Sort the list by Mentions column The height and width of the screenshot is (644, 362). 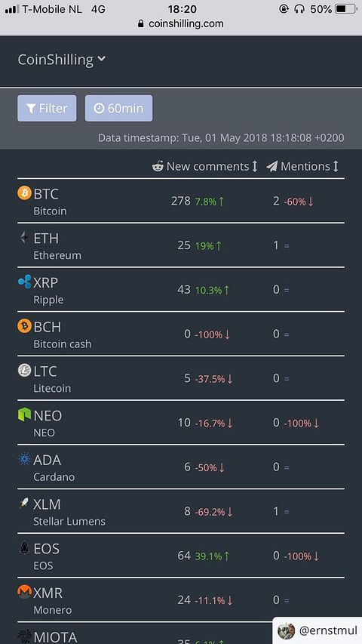pos(302,166)
